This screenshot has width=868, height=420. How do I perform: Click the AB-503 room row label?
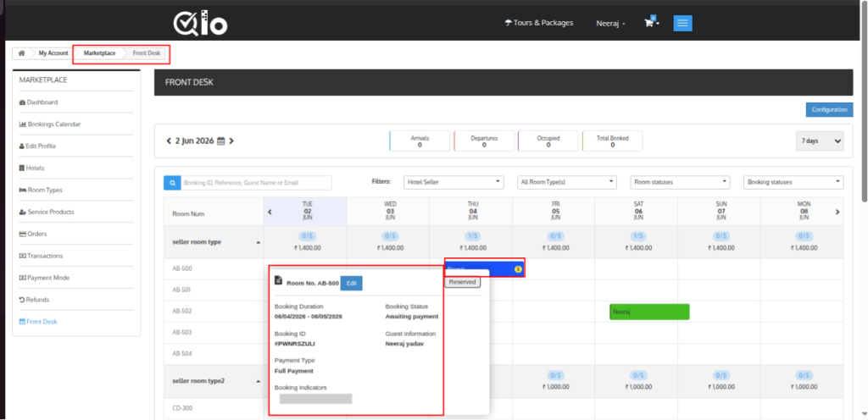[181, 332]
